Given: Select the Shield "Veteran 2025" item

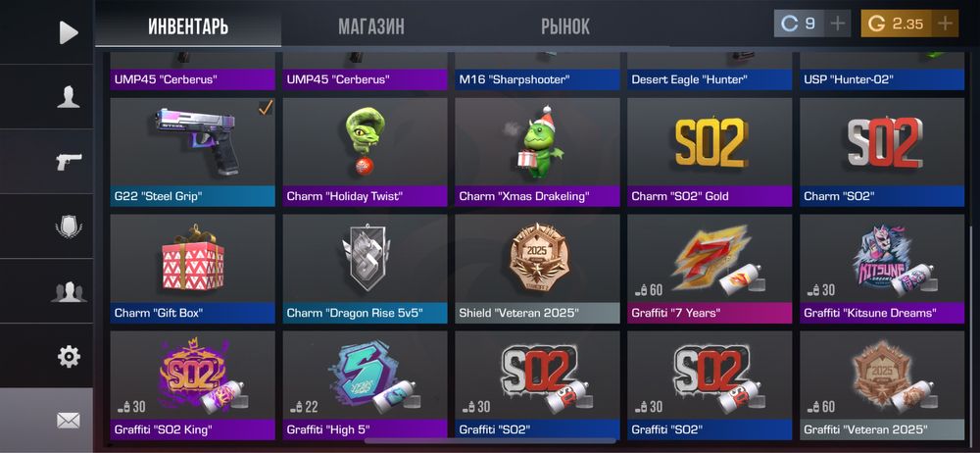Looking at the screenshot, I should point(537,269).
